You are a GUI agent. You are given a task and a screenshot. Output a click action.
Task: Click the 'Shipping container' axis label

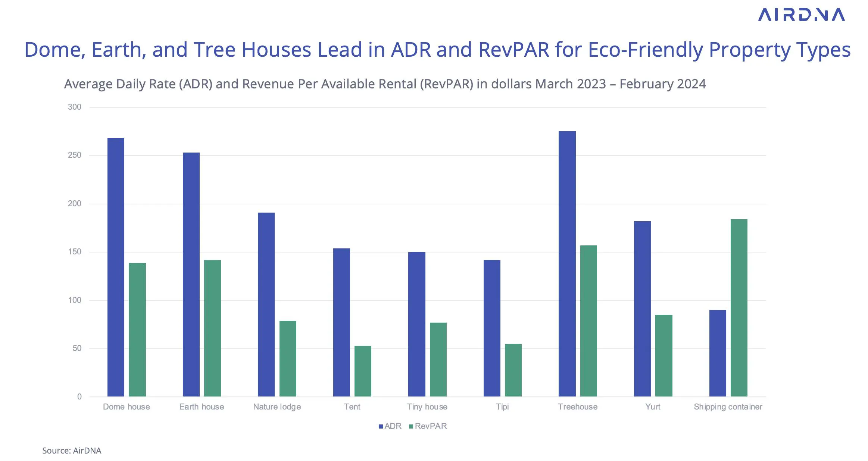click(x=728, y=407)
